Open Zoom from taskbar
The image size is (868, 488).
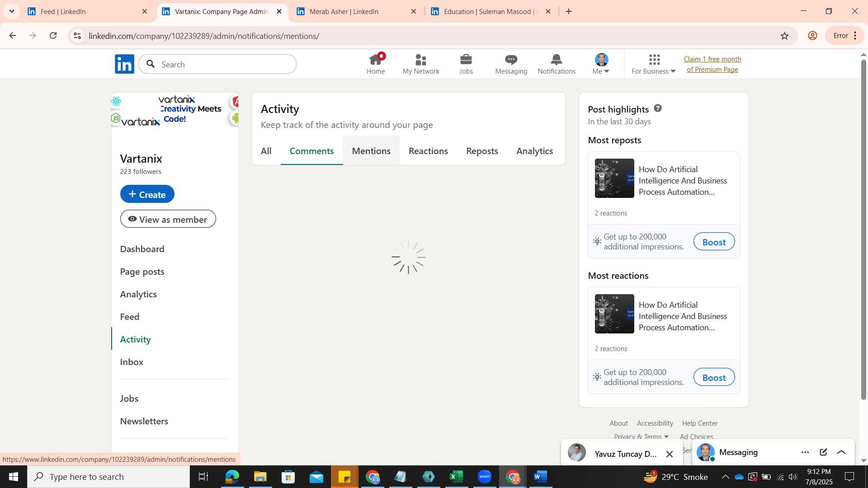pyautogui.click(x=485, y=477)
